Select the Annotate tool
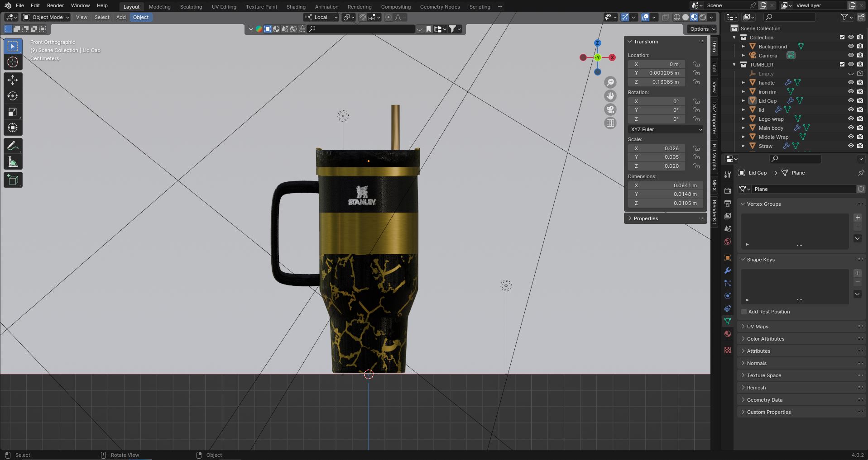 (13, 145)
